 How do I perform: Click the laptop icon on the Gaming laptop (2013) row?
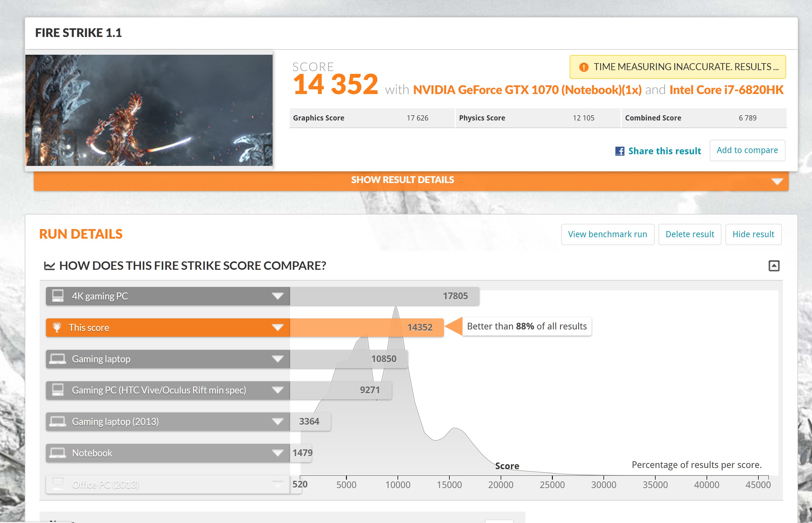[x=57, y=421]
